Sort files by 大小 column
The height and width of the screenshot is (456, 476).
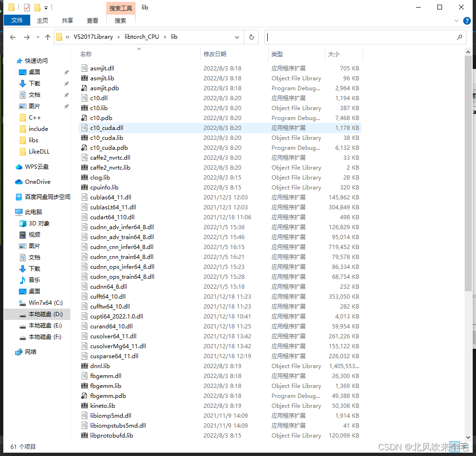(334, 54)
